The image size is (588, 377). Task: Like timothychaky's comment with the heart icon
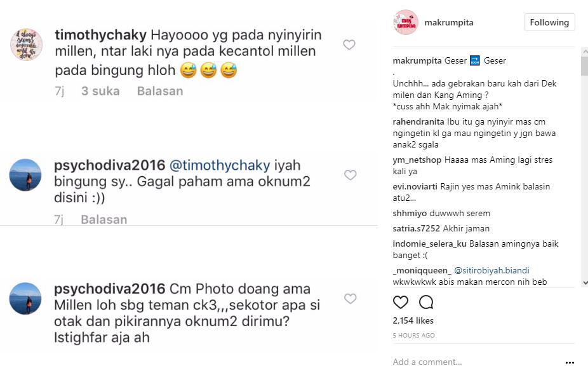point(349,45)
